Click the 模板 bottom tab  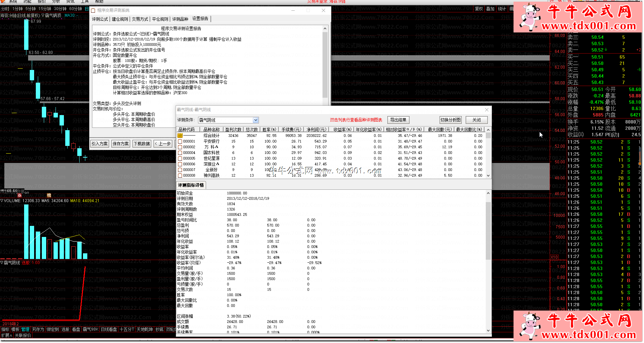click(x=15, y=329)
